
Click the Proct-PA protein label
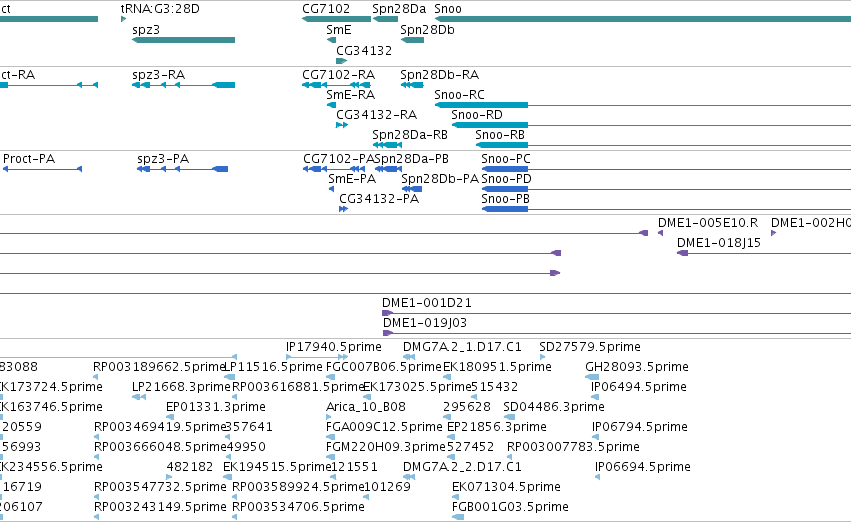(x=29, y=159)
